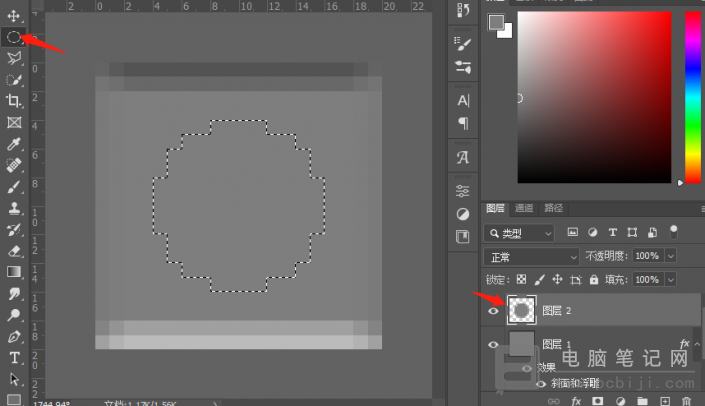Screen dimensions: 705x406
Task: Hide 图层 2 with its eye icon
Action: pyautogui.click(x=493, y=311)
